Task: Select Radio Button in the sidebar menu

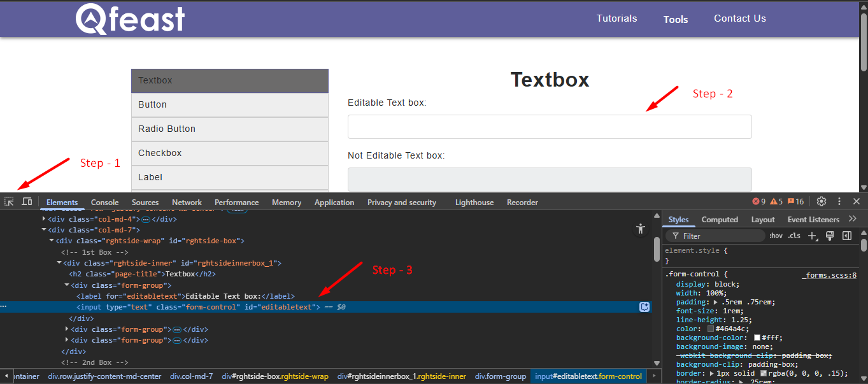Action: 230,129
